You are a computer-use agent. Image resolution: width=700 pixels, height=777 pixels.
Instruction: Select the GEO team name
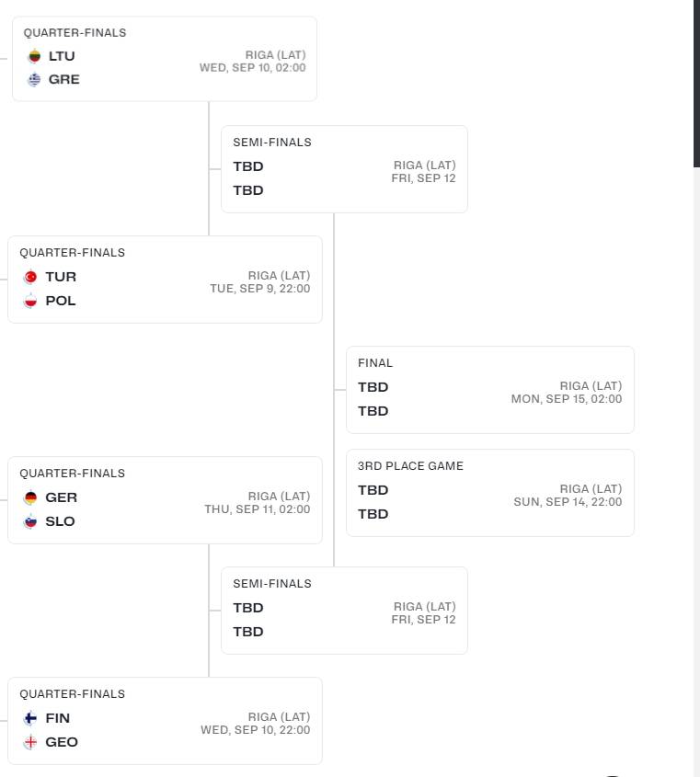pos(62,742)
